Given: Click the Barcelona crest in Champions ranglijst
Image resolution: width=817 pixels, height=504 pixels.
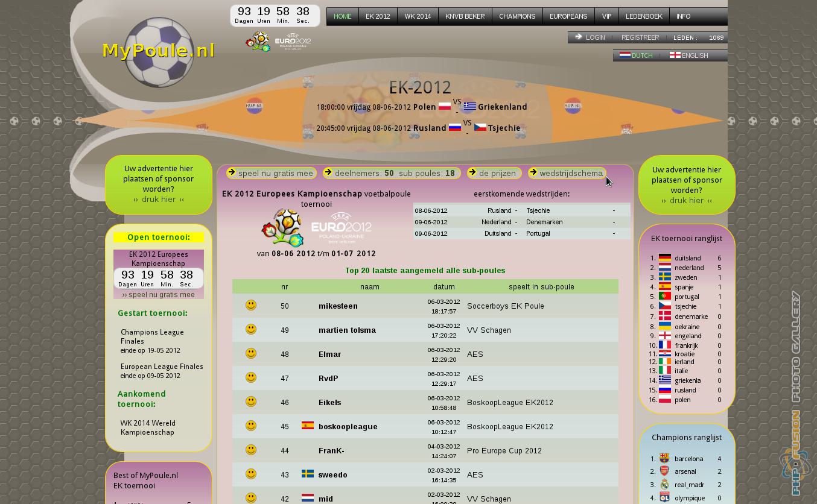Looking at the screenshot, I should (664, 459).
